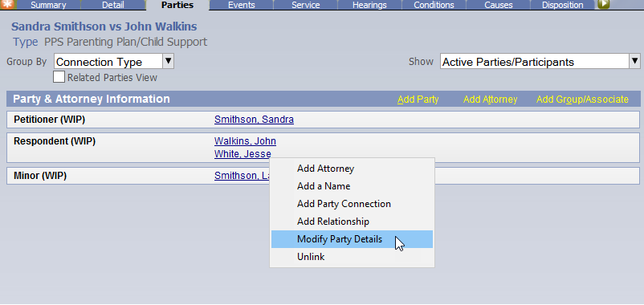Click the Add Group/Associate link
The width and height of the screenshot is (644, 305).
pos(582,100)
